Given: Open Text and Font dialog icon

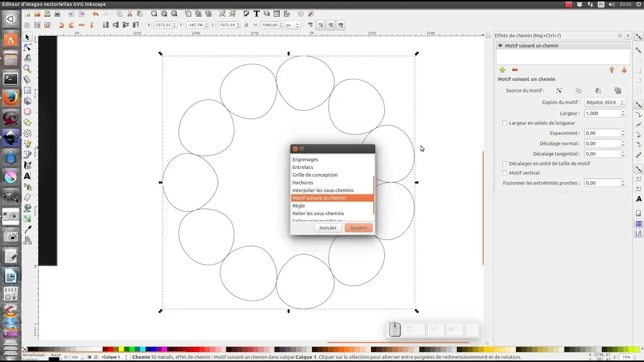Looking at the screenshot, I should pyautogui.click(x=257, y=14).
